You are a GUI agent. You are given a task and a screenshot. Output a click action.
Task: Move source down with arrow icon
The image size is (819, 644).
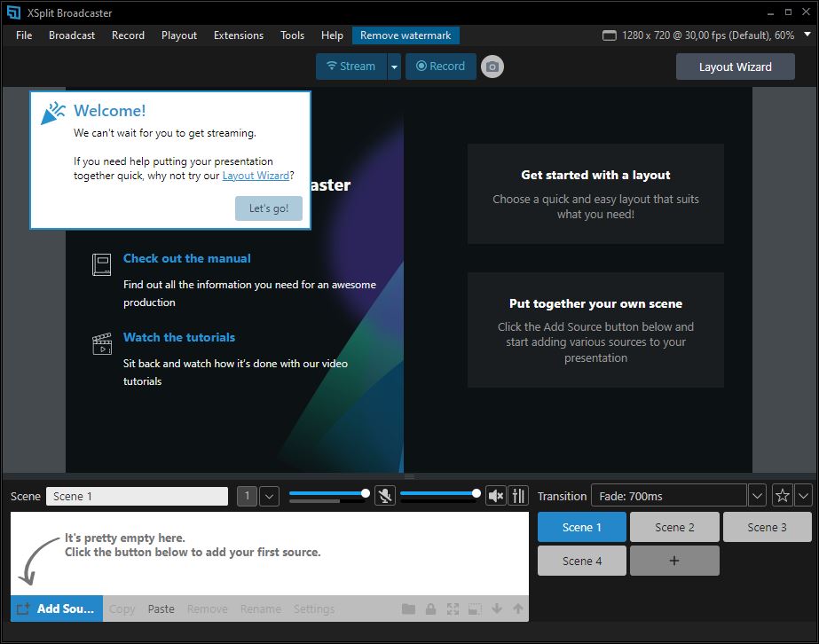tap(497, 609)
